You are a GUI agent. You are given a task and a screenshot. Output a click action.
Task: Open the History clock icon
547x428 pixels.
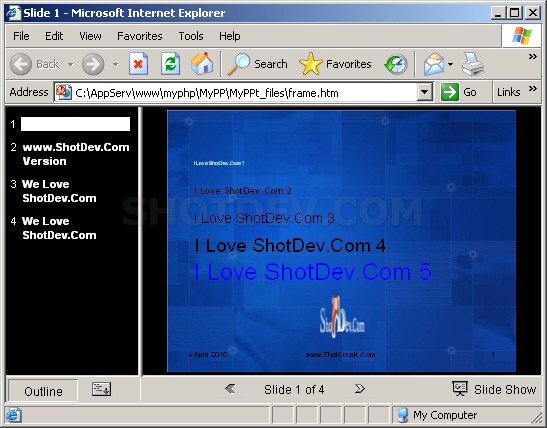[x=396, y=64]
